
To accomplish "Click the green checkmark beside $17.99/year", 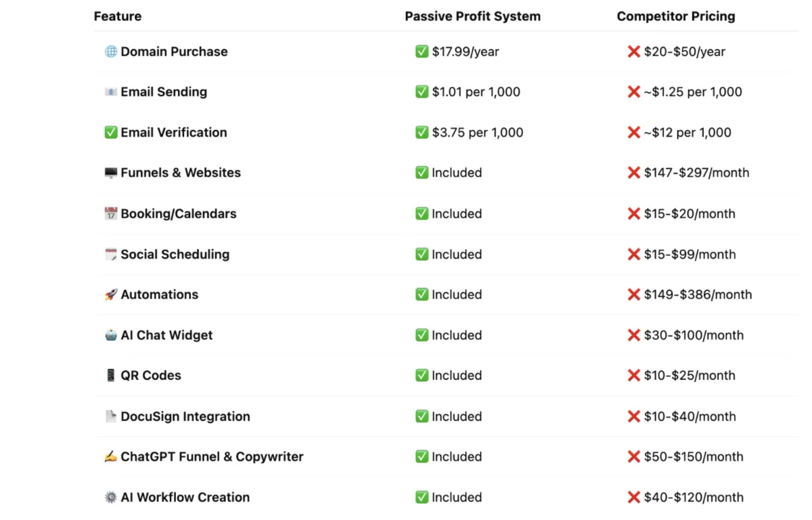I will [422, 51].
